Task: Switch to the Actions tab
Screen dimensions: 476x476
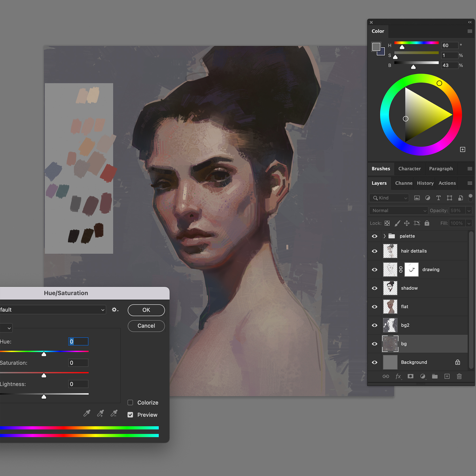Action: pos(447,183)
